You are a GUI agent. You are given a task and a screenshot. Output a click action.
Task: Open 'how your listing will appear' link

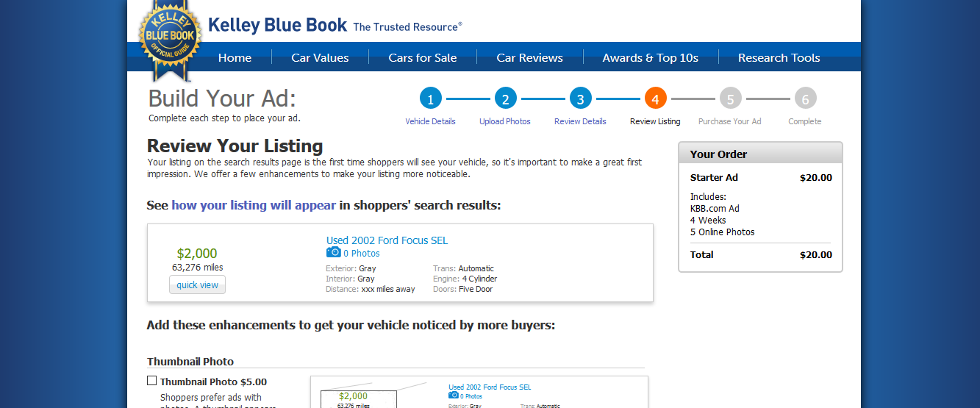[x=254, y=205]
